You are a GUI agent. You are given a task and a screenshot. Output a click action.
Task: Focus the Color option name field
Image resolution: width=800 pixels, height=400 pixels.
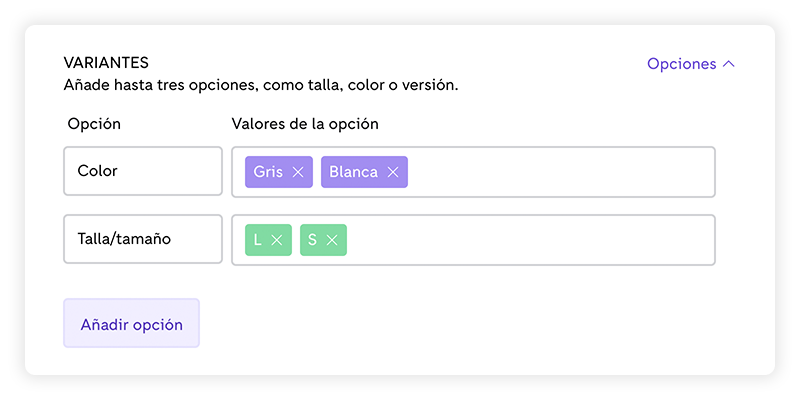pos(142,171)
